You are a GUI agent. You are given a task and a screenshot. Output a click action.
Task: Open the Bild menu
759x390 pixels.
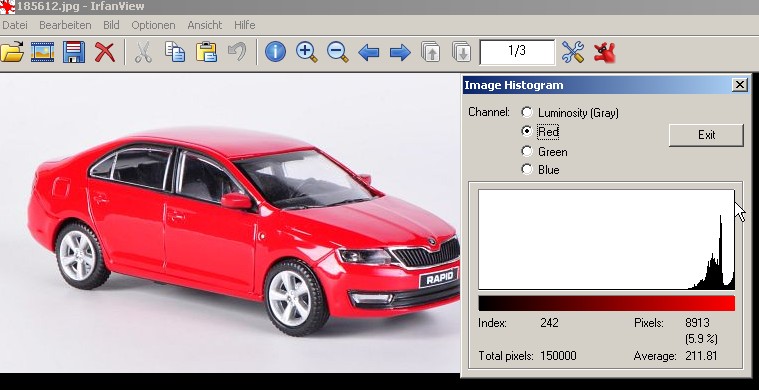tap(111, 25)
